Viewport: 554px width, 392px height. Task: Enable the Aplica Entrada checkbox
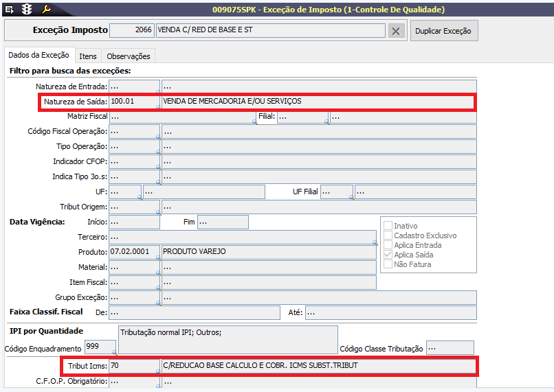[388, 245]
